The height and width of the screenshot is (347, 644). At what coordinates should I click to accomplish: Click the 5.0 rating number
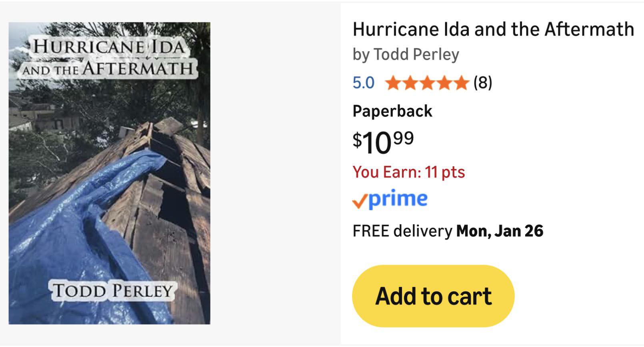(363, 83)
